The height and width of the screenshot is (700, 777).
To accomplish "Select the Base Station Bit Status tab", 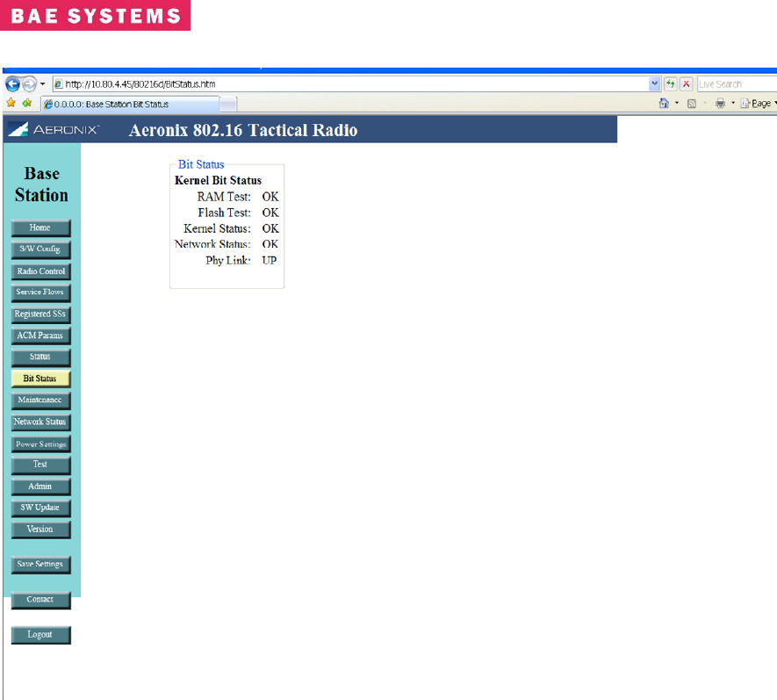I will 130,105.
